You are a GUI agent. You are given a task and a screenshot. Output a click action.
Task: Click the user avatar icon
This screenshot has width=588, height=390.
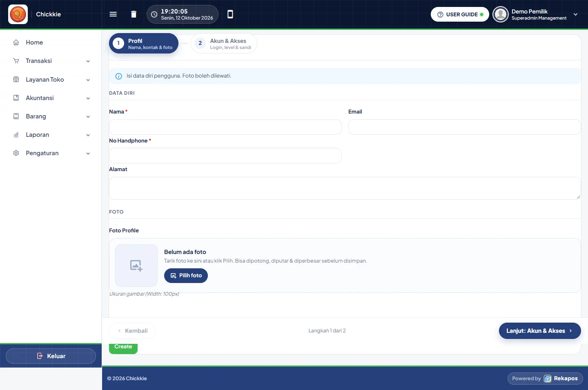point(500,14)
